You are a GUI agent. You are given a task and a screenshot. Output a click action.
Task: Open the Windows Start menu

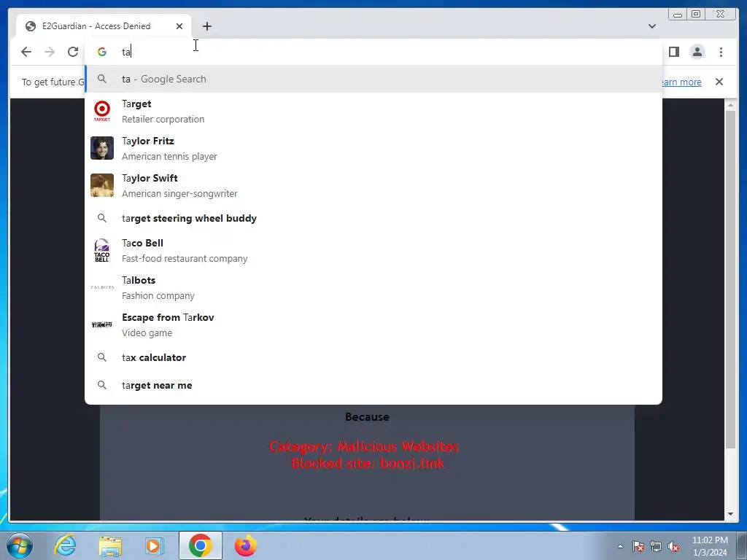(x=19, y=545)
